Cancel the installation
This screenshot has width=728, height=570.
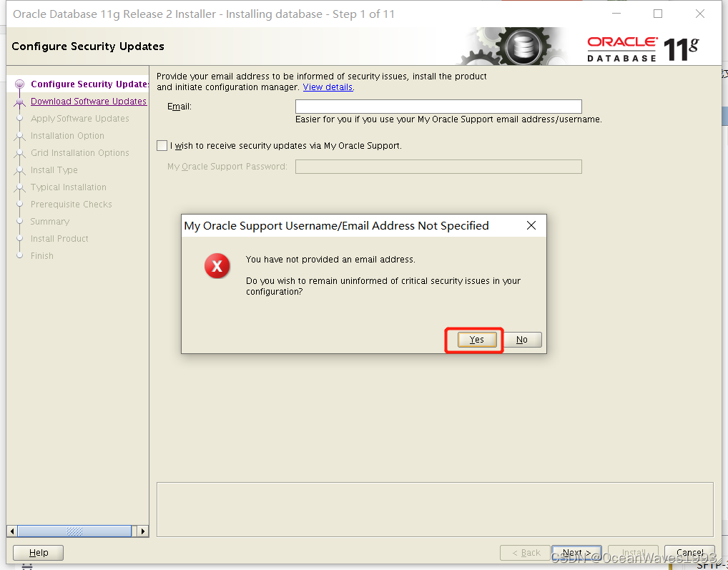click(689, 552)
